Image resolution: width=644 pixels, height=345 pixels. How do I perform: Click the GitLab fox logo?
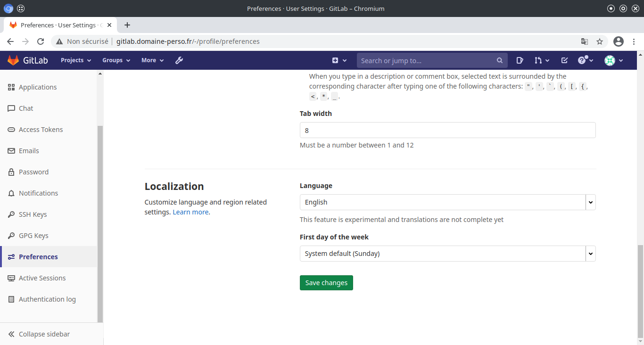[13, 60]
